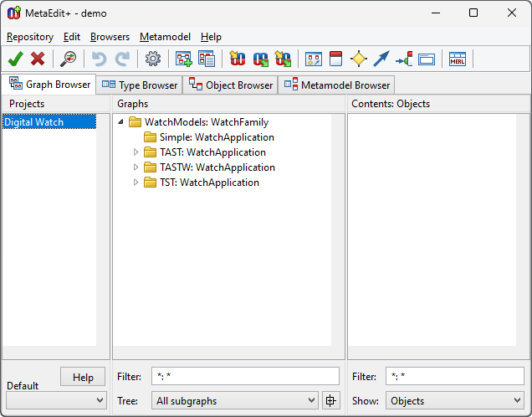Open the blue arrow Role Tool icon
Screen dimensions: 532x417
pyautogui.click(x=381, y=59)
